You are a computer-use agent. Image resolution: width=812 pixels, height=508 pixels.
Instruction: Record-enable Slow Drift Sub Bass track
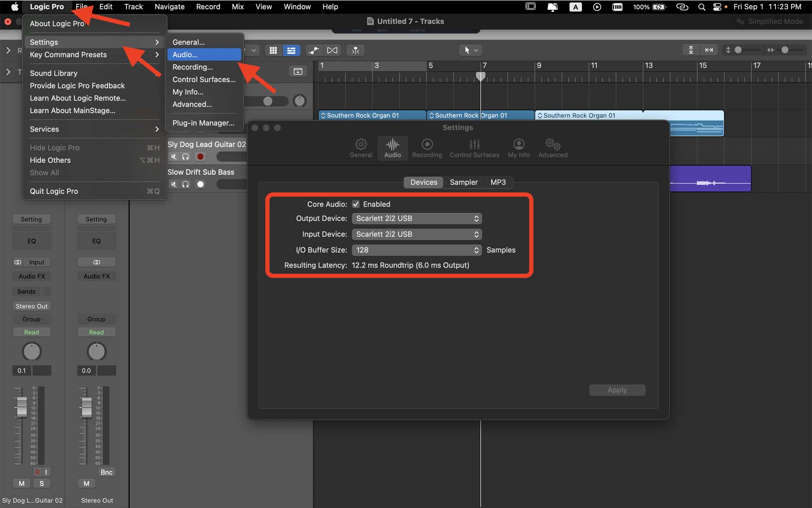(200, 184)
